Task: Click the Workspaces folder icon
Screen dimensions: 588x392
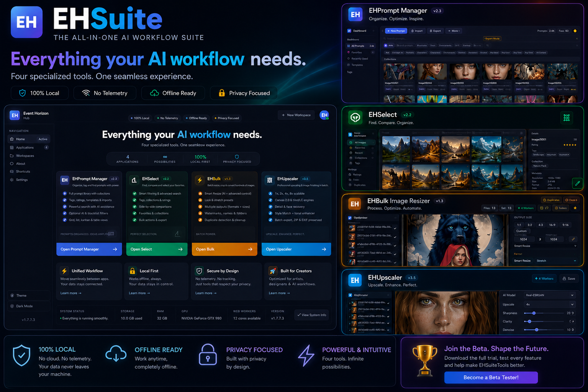Action: [12, 156]
